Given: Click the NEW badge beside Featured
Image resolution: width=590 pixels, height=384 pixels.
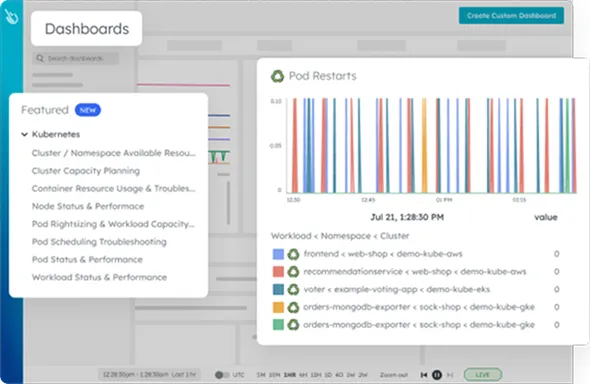Looking at the screenshot, I should [88, 110].
